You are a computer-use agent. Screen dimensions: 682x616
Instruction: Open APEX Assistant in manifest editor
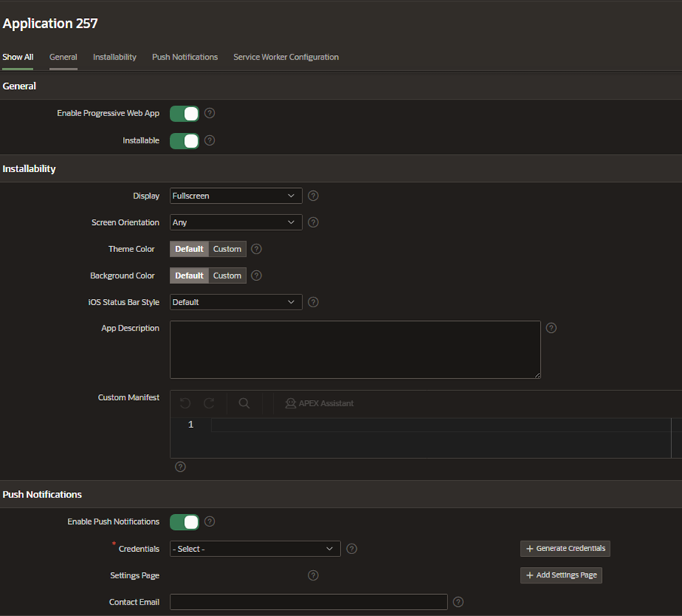[x=319, y=404]
